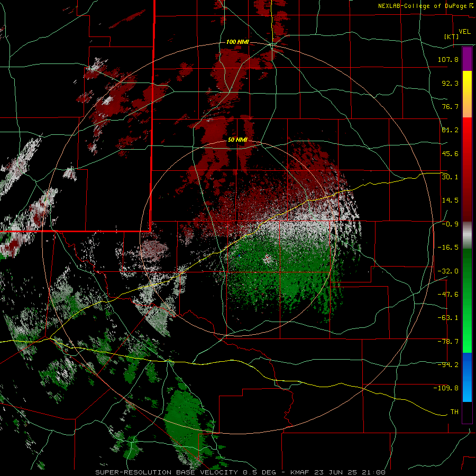This screenshot has width=476, height=476.
Task: Select the -94.2 scale value
Action: pos(448,365)
